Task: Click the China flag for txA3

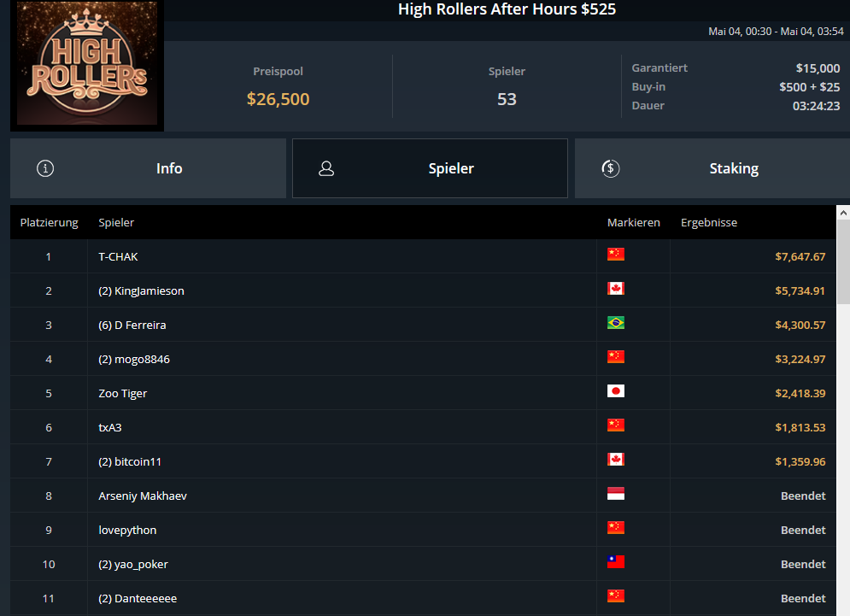Action: (616, 425)
